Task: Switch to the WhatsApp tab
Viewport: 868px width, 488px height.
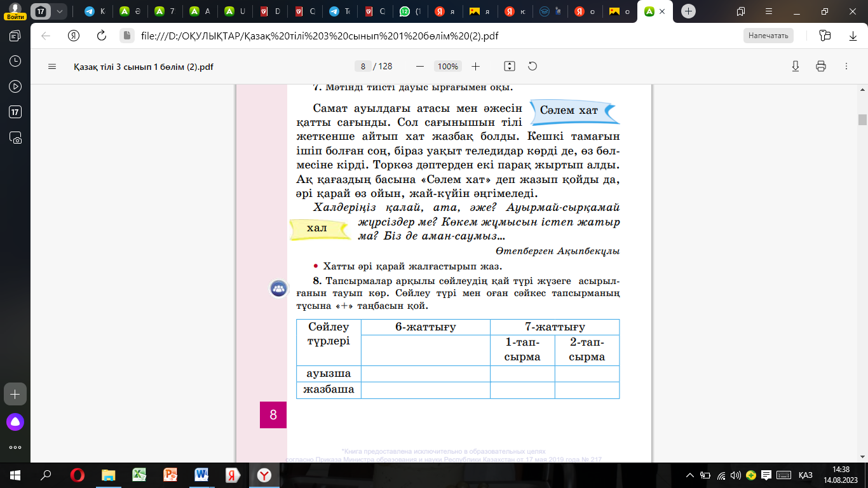Action: (x=410, y=11)
